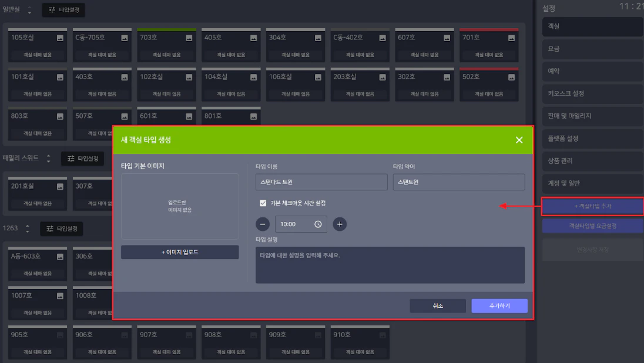644x363 pixels.
Task: Click the empty type image placeholder
Action: pos(180,206)
